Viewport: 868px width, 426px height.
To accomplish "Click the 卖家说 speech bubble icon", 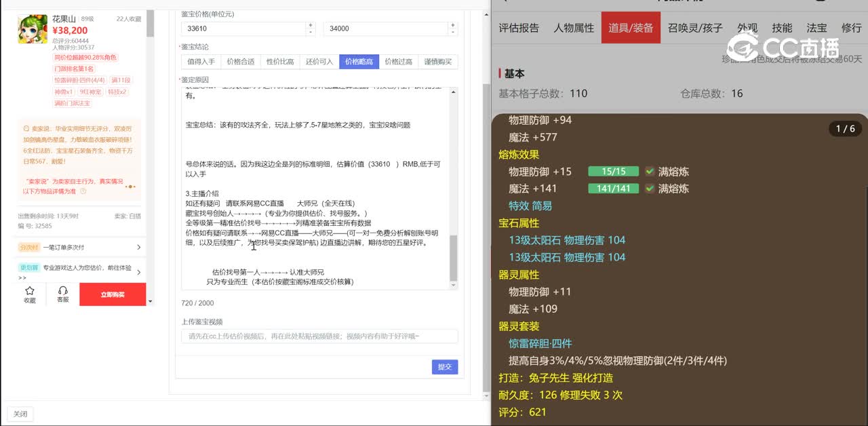I will click(26, 128).
